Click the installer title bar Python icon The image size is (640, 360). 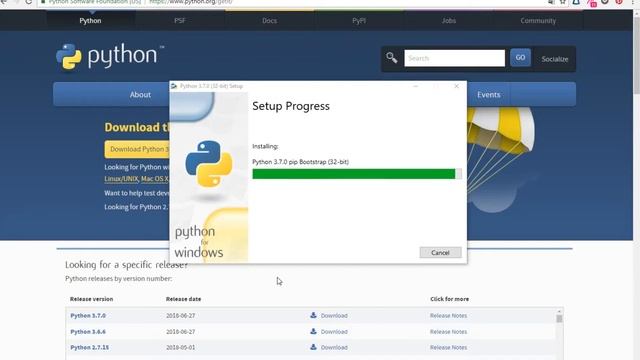click(x=174, y=86)
